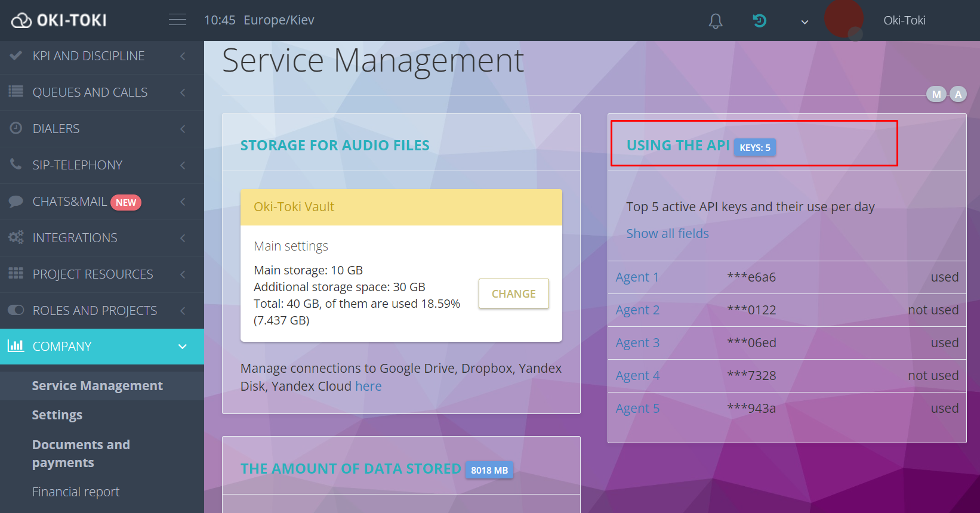Screen dimensions: 980x513
Task: Click the A round badge
Action: tap(958, 94)
